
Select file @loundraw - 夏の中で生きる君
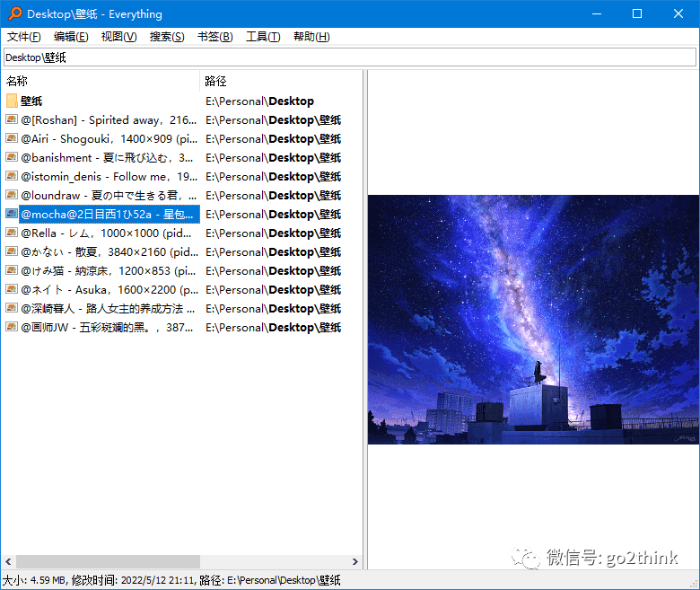click(109, 195)
